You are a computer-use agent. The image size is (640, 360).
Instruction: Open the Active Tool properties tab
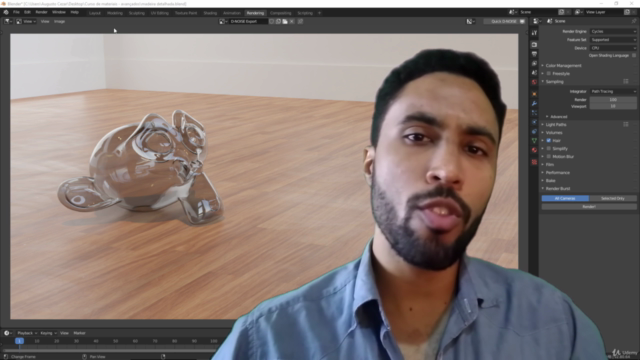[x=534, y=33]
